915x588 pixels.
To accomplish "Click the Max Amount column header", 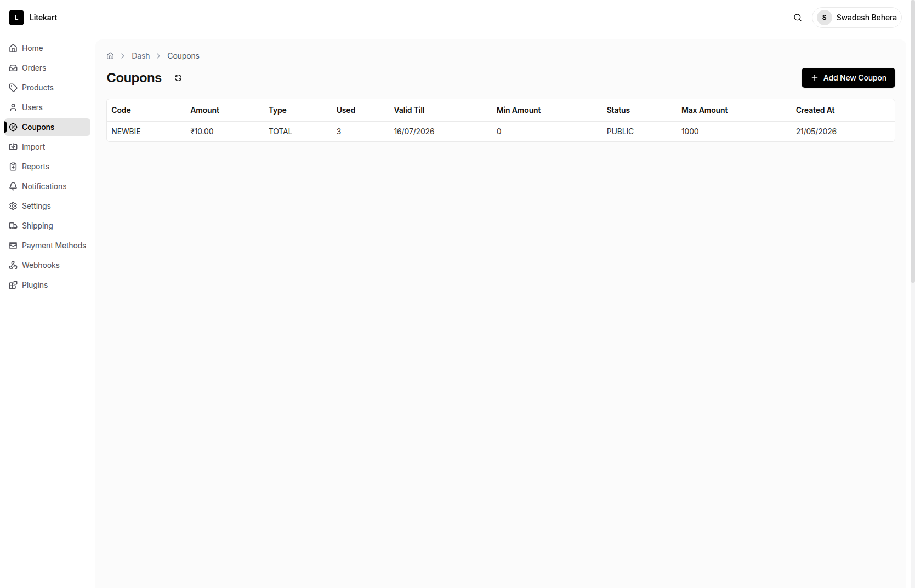I will coord(704,110).
